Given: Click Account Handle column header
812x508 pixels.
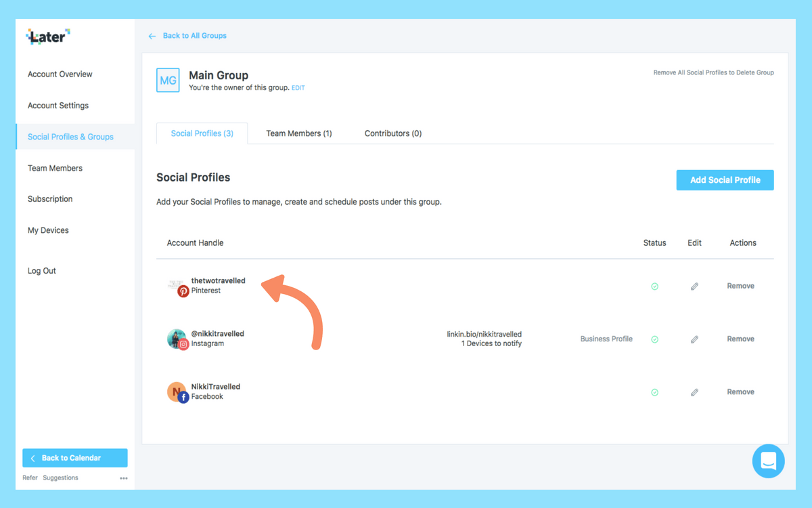Looking at the screenshot, I should click(195, 242).
